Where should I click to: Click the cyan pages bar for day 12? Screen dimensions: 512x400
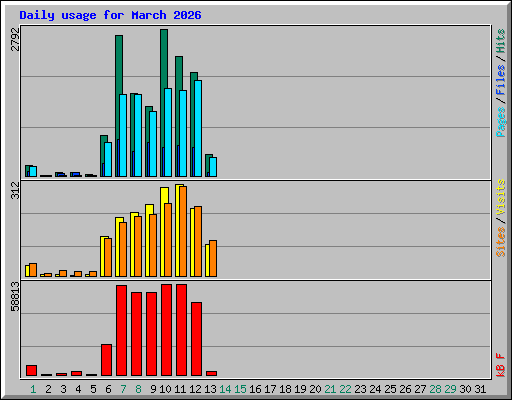(198, 128)
